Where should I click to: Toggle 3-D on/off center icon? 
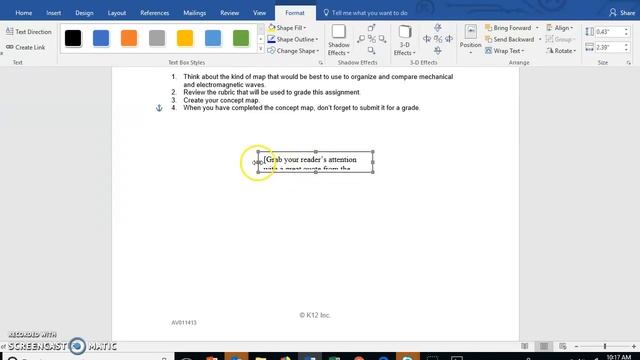coord(438,39)
